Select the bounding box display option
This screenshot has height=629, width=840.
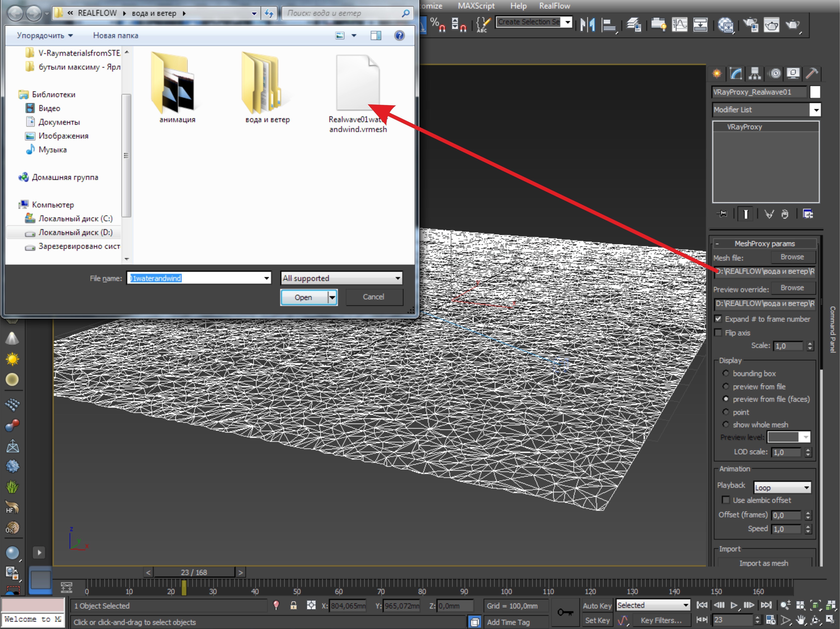click(x=726, y=373)
